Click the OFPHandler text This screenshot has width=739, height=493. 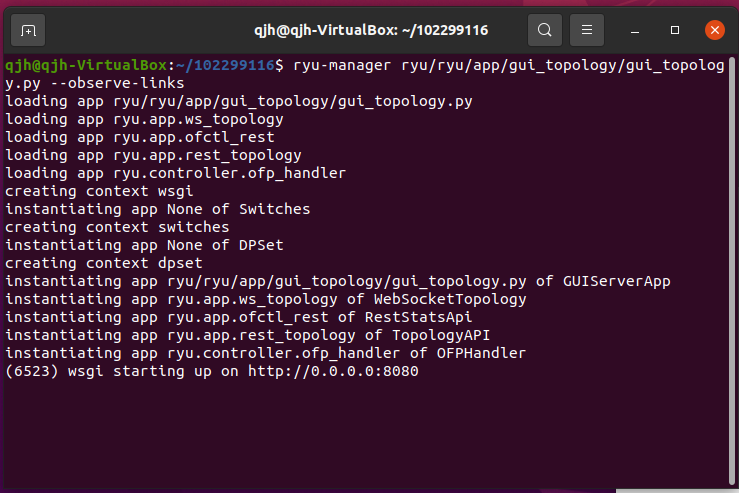pyautogui.click(x=480, y=353)
